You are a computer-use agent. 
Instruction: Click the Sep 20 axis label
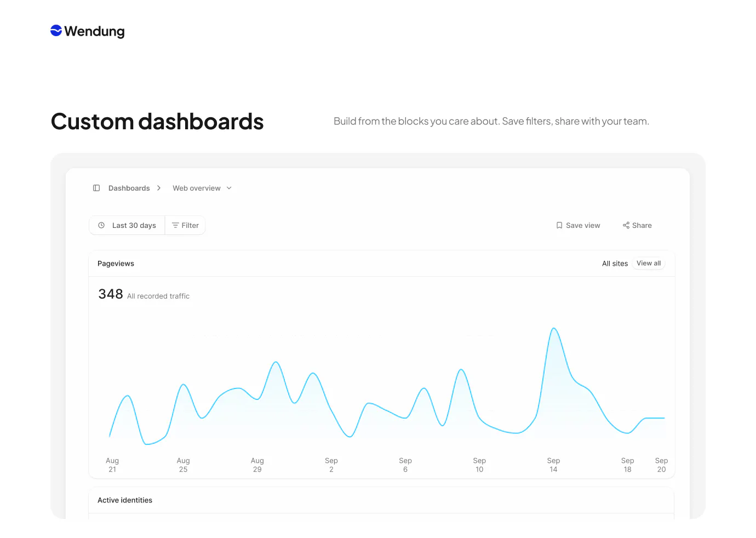(661, 465)
